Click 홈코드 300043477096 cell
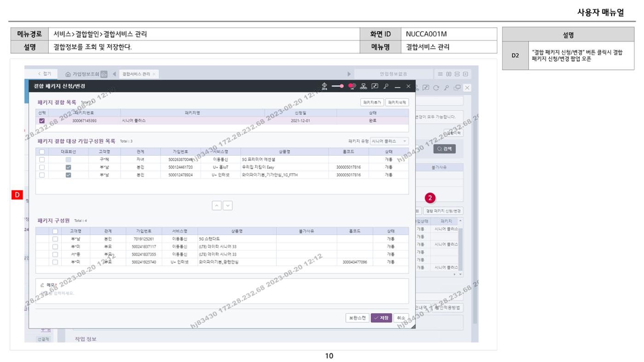Screen dimensions: 644x362 [355, 262]
